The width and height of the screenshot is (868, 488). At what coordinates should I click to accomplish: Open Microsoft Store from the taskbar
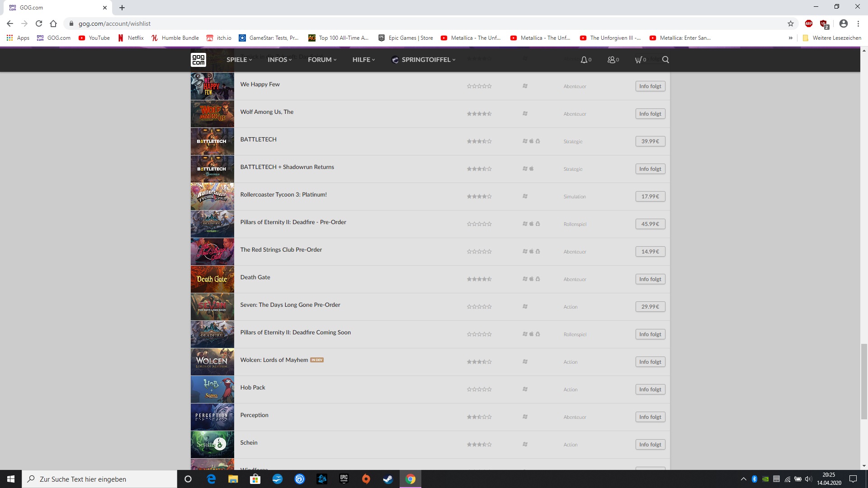point(255,479)
